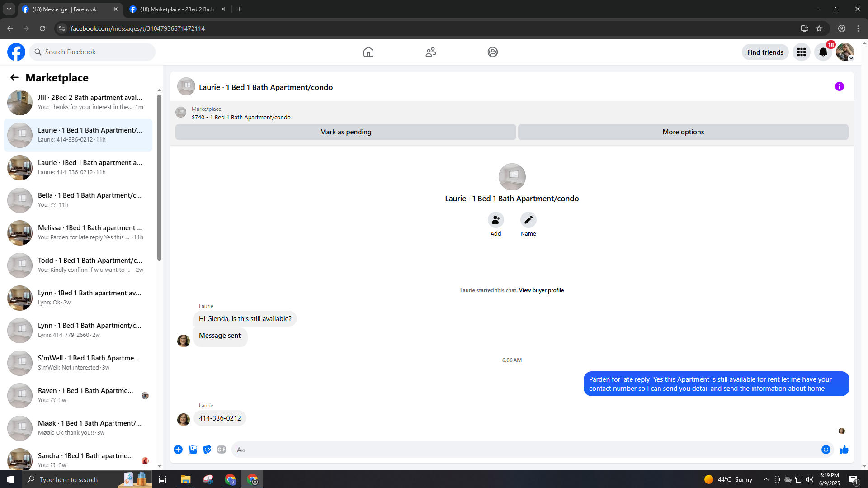Viewport: 868px width, 488px height.
Task: Open the account profile picture menu
Action: tap(845, 52)
